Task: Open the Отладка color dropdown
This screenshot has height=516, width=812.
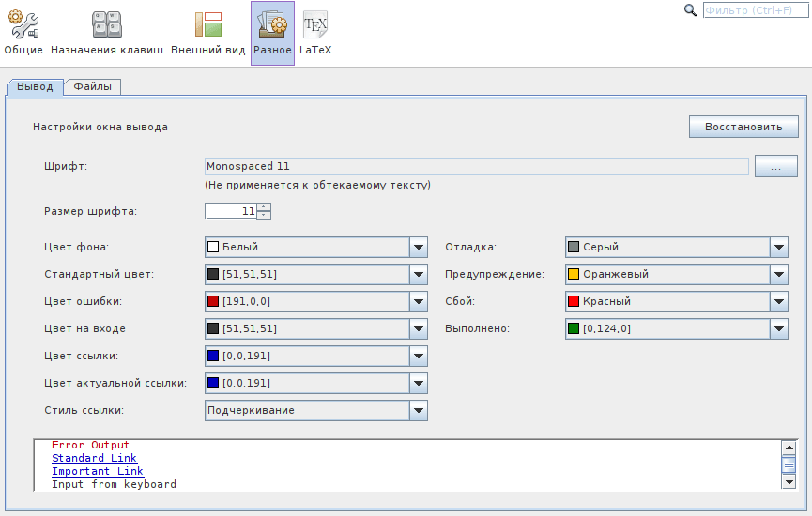Action: coord(676,247)
